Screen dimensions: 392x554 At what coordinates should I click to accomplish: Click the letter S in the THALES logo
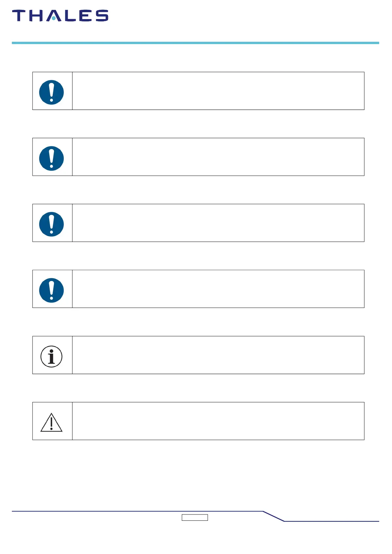(102, 16)
